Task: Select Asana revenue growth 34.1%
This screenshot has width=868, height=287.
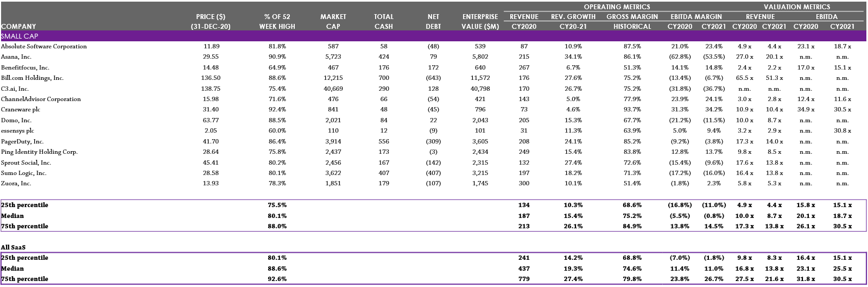Action: click(x=573, y=57)
